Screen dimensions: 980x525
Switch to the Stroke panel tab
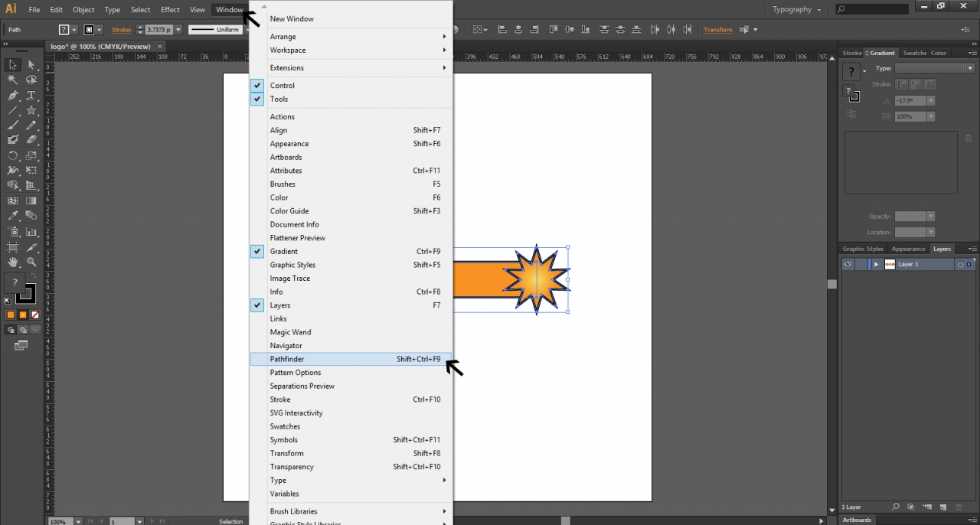coord(852,53)
